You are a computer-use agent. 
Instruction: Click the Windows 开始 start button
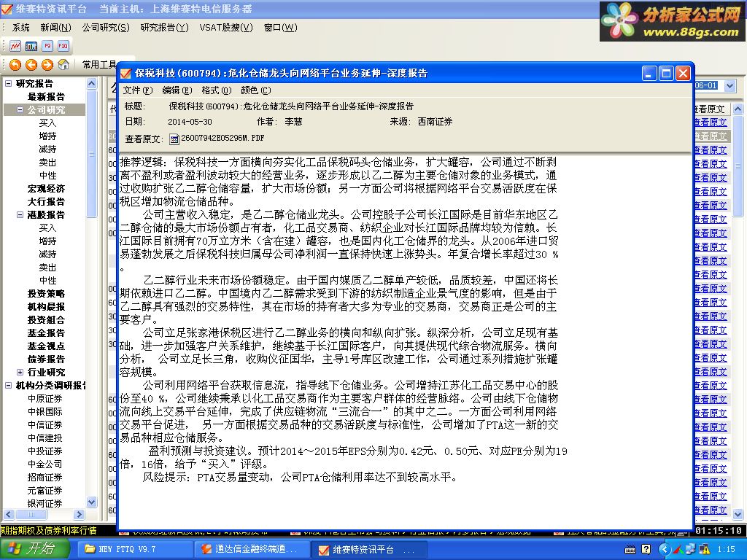(x=35, y=549)
